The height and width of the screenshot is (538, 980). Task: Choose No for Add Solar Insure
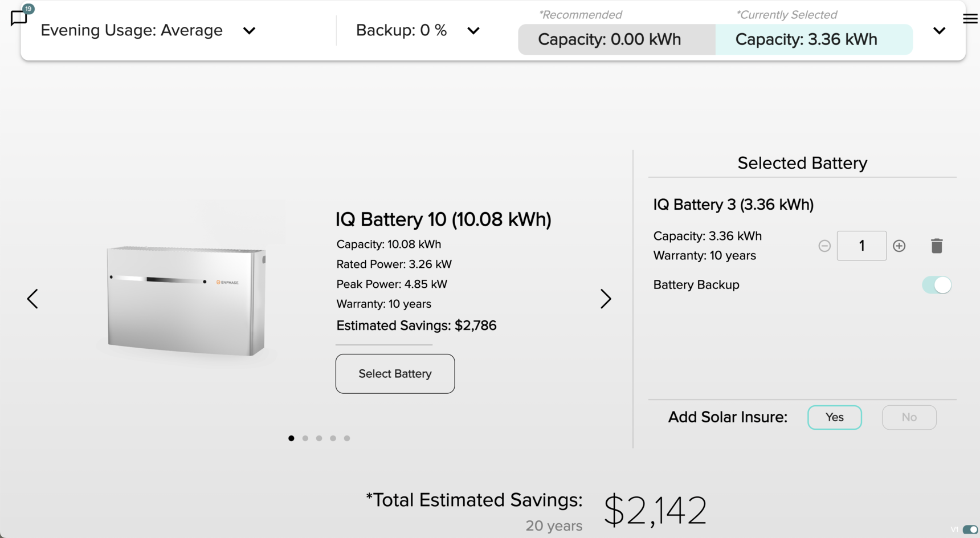[x=909, y=417]
